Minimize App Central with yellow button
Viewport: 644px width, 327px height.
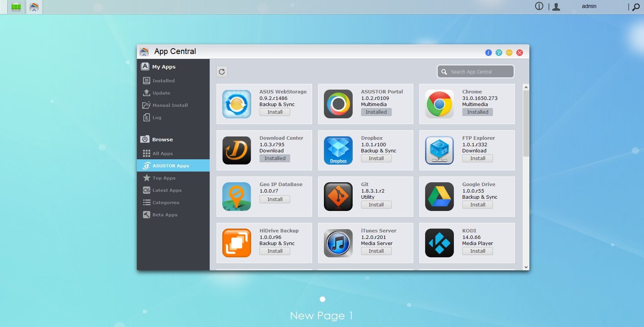pos(509,52)
